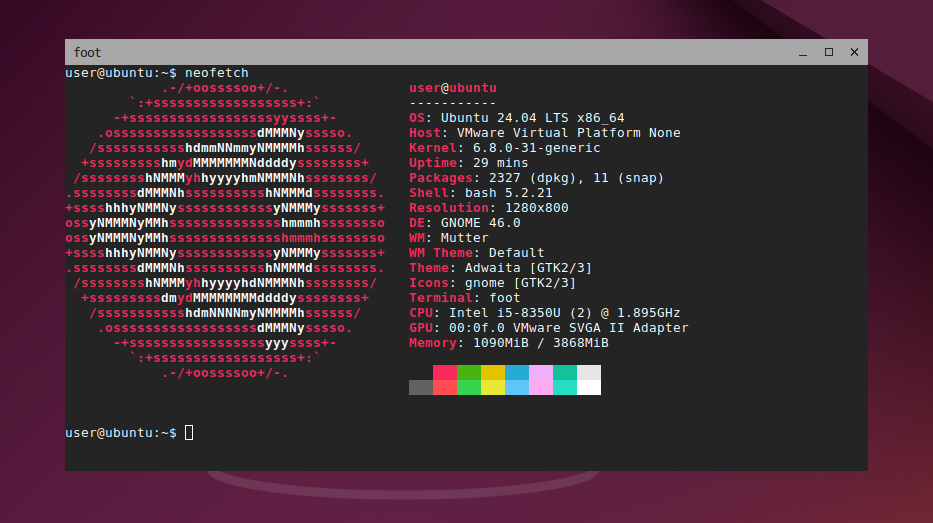Click the Shell line showing bash 5.2.21
This screenshot has width=933, height=523.
[480, 193]
